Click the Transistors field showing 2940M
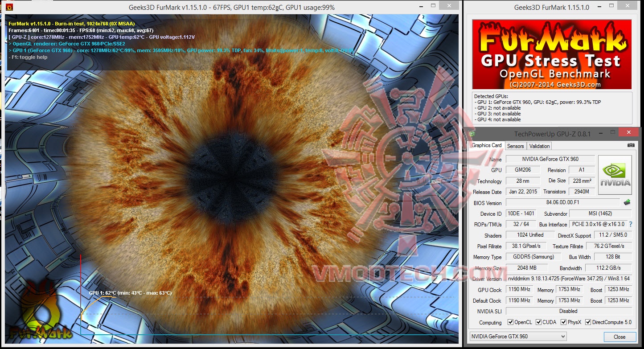 click(582, 192)
